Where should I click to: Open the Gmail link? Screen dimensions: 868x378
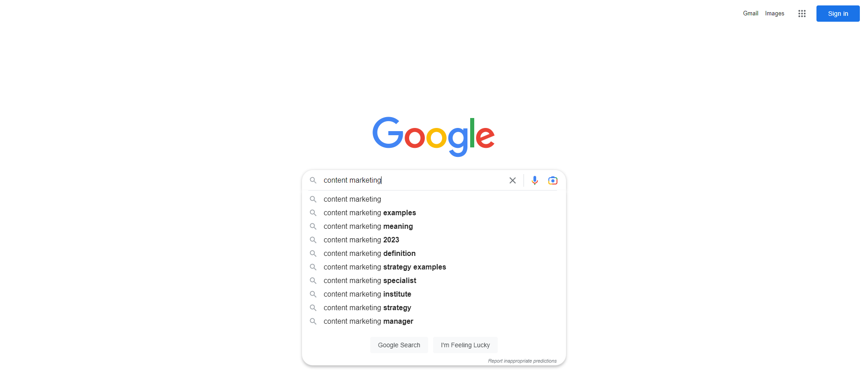(750, 14)
